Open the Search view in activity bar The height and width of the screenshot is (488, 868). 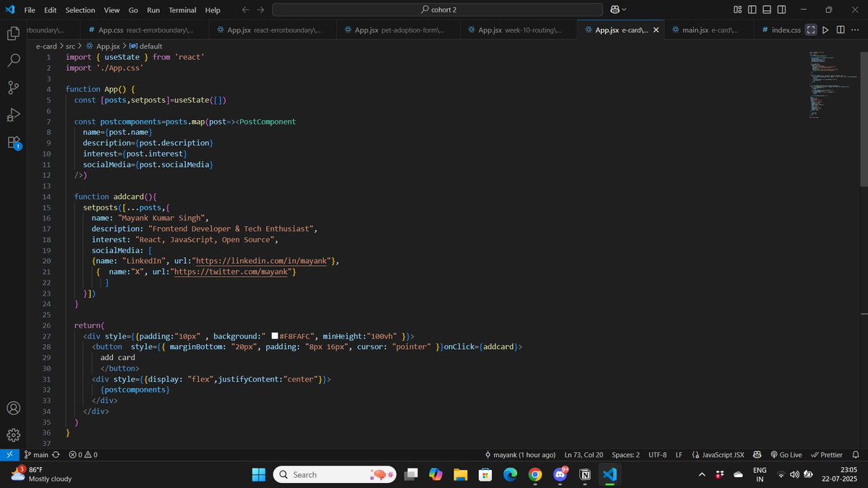[x=13, y=60]
